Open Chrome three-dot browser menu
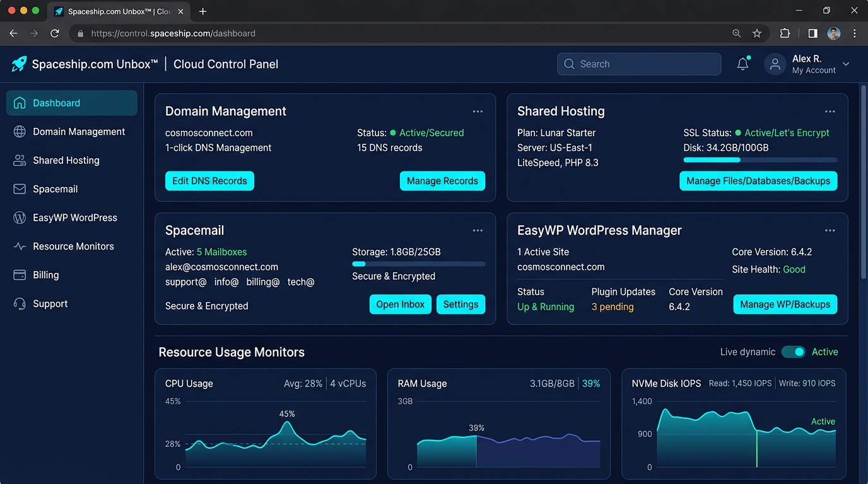This screenshot has width=868, height=484. tap(855, 33)
